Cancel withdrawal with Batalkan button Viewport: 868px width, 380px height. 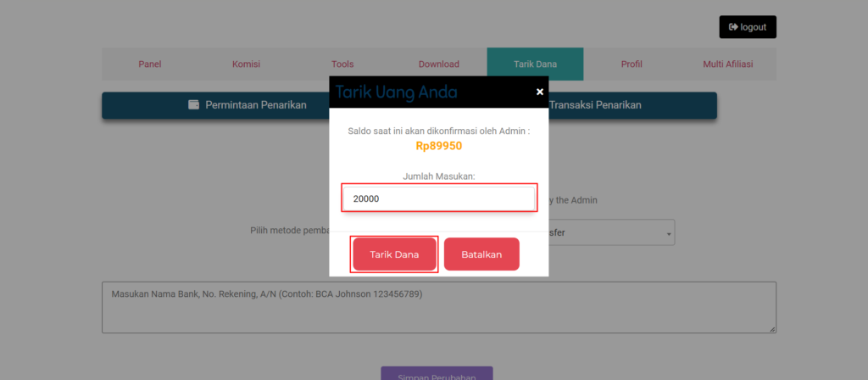[x=481, y=254]
